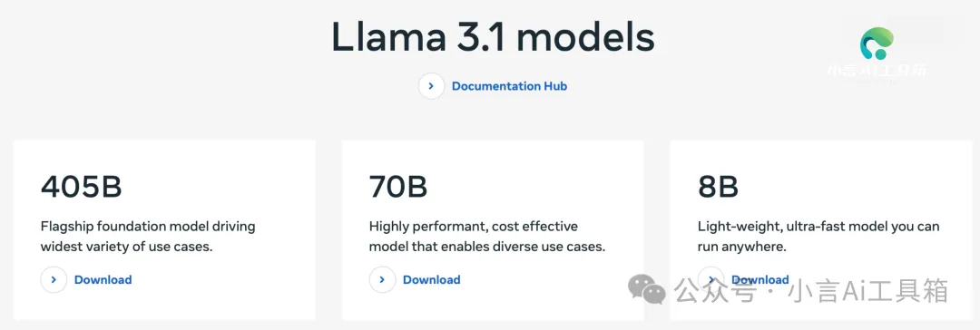This screenshot has width=980, height=330.
Task: Click the circled arrow icon under 70B
Action: [383, 280]
